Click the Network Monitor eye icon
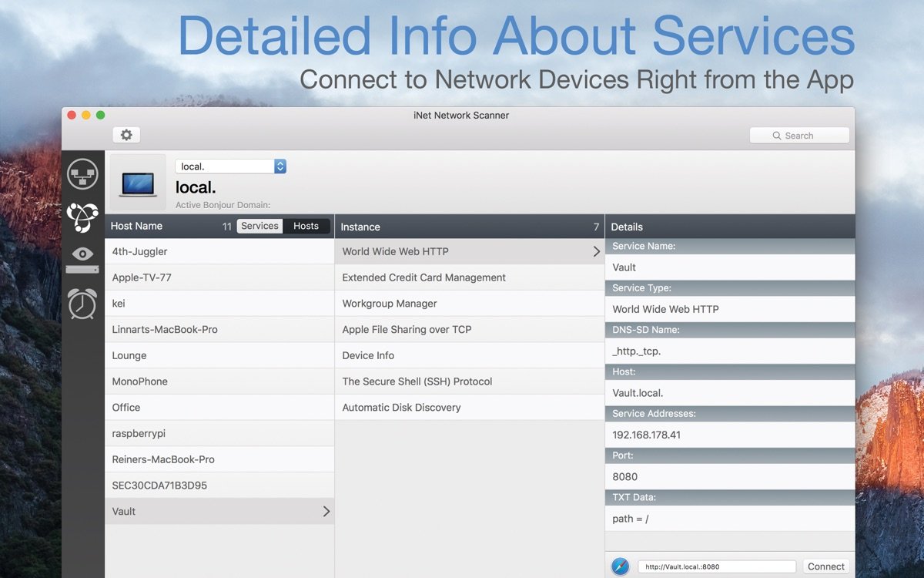 coord(82,255)
